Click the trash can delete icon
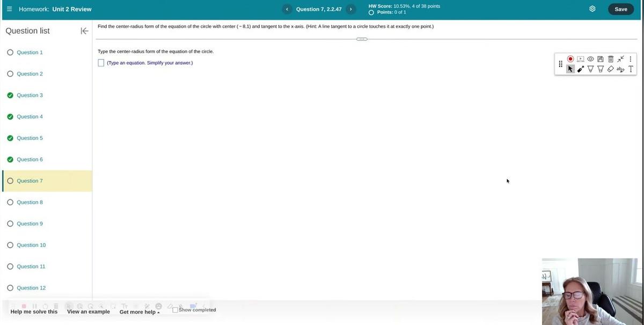This screenshot has height=325, width=644. (x=610, y=59)
